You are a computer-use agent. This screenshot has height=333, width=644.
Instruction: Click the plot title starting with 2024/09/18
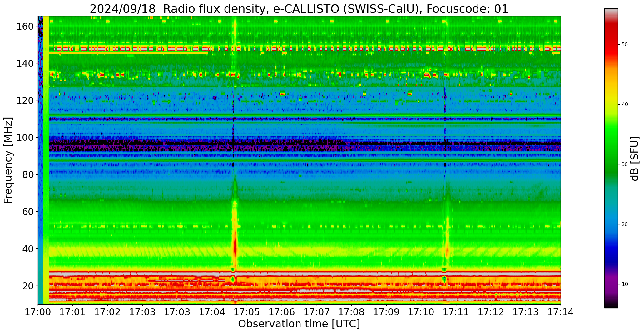(299, 9)
